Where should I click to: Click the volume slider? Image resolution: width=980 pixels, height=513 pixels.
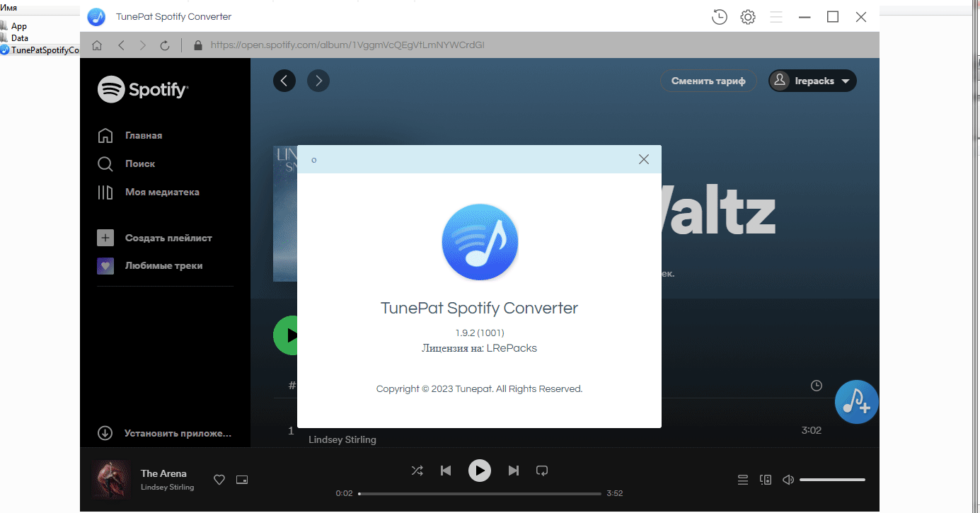click(x=832, y=480)
